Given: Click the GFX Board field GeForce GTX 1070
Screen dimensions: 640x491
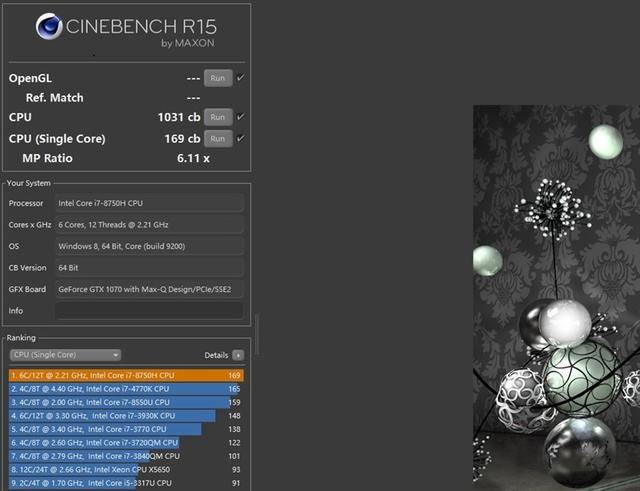Looking at the screenshot, I should tap(149, 289).
